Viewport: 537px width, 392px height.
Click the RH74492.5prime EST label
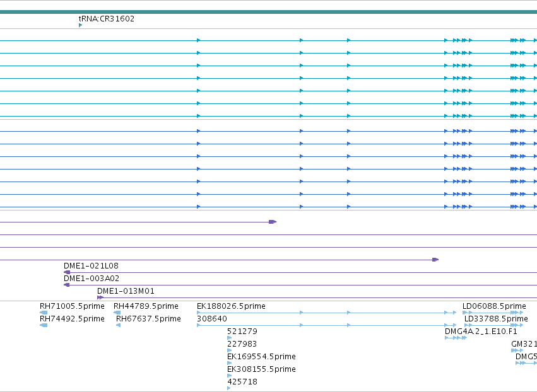coord(73,319)
